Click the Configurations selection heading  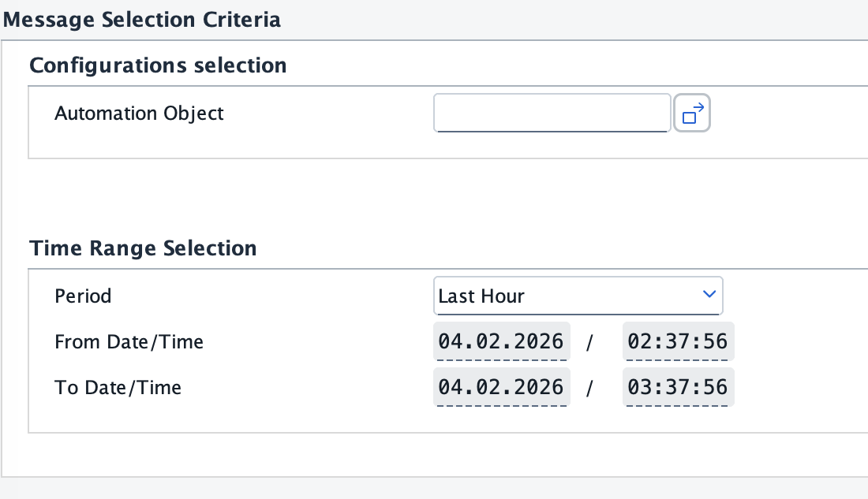158,65
